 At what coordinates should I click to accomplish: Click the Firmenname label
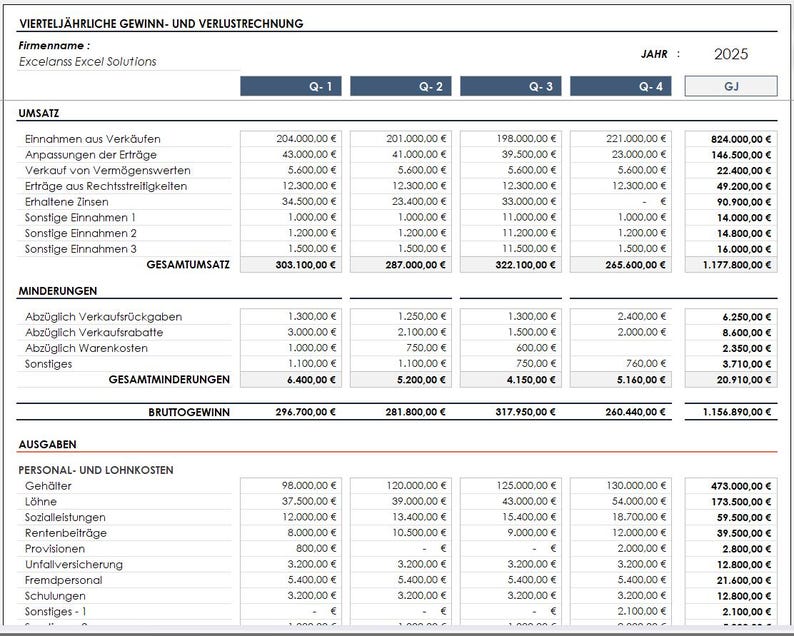tap(54, 46)
